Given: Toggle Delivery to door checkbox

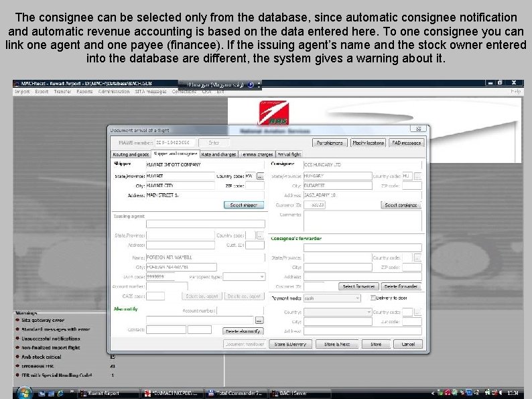Looking at the screenshot, I should [373, 298].
